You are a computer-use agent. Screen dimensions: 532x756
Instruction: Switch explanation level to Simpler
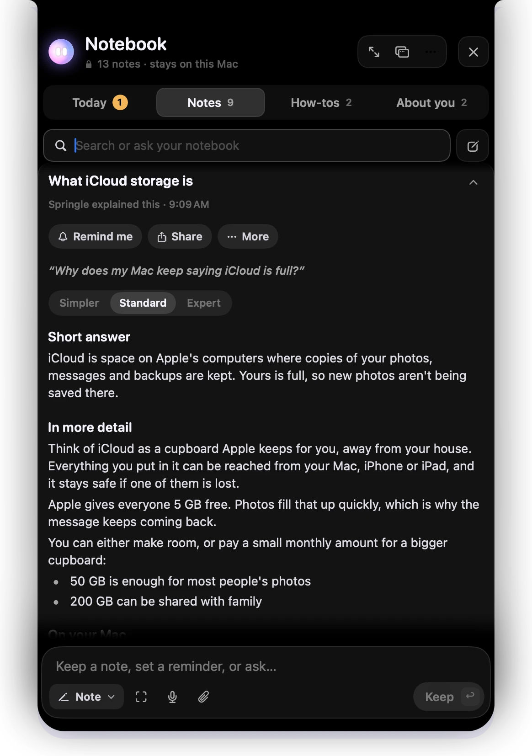[79, 303]
